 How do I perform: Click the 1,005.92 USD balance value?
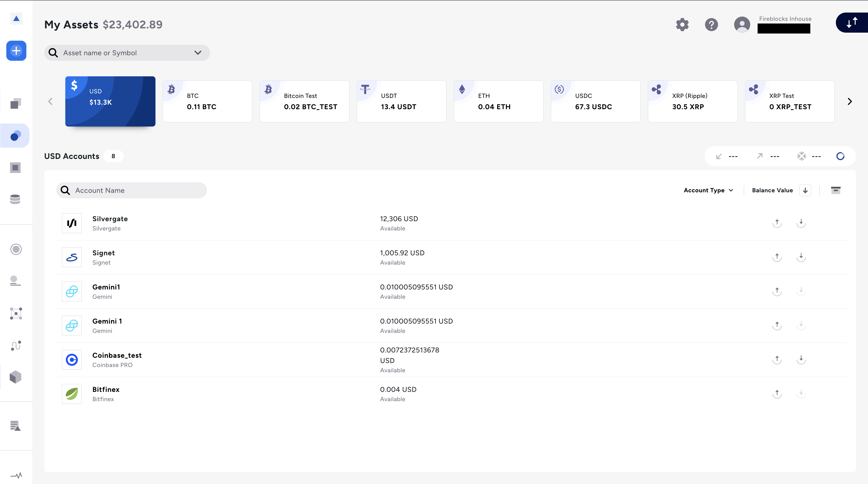coord(402,253)
